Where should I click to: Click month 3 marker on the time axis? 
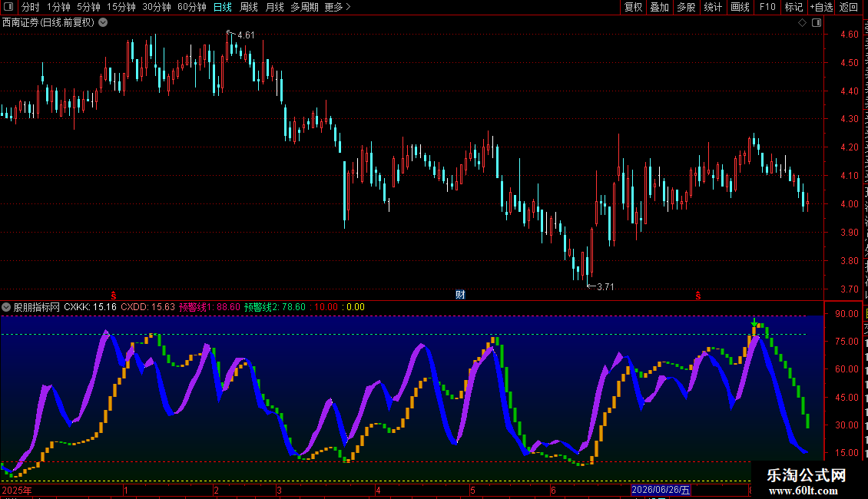[279, 490]
